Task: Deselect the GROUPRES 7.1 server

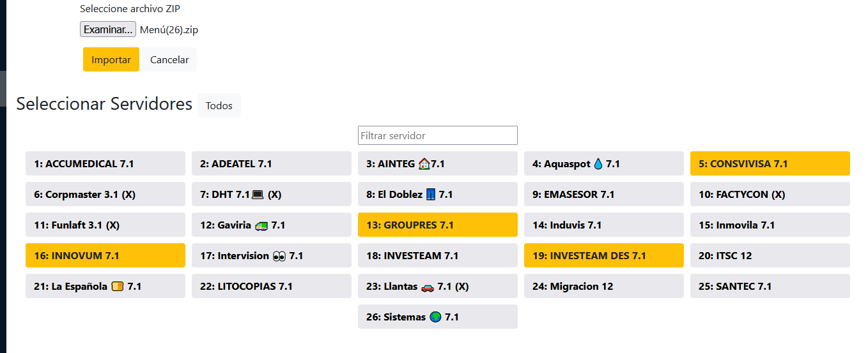Action: (437, 225)
